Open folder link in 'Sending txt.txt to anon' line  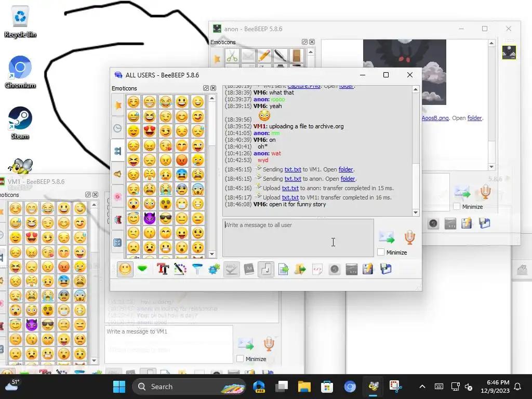click(x=348, y=179)
